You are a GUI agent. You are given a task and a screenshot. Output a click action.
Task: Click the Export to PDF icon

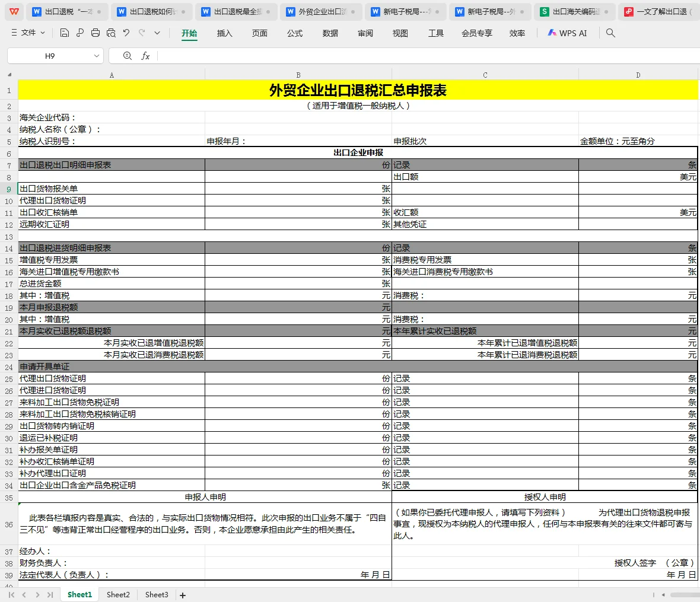[x=79, y=34]
